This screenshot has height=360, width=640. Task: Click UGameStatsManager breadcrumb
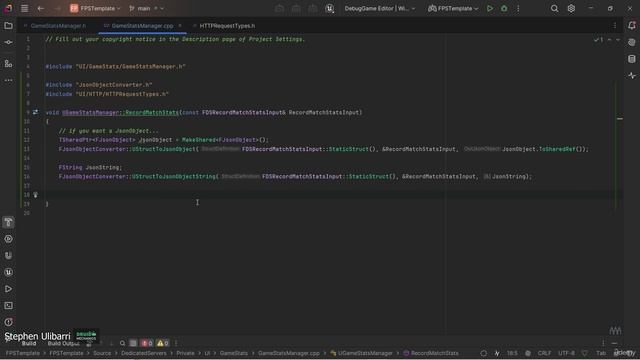point(361,353)
